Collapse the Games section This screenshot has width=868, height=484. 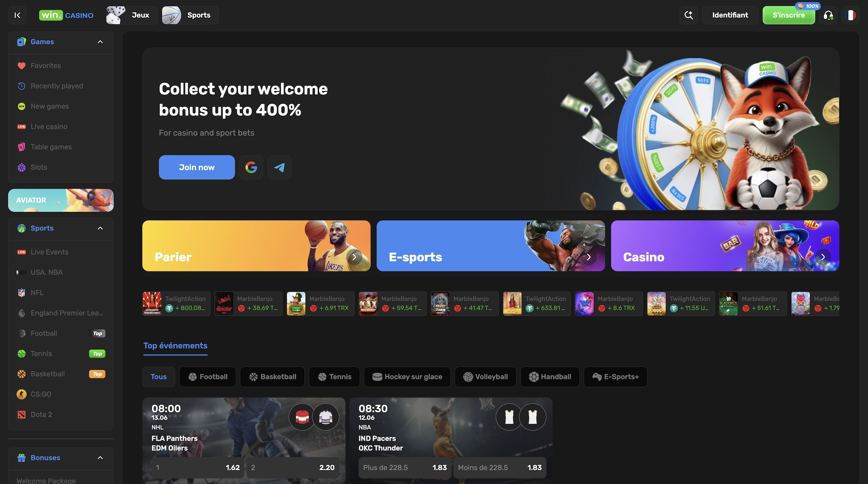click(100, 42)
